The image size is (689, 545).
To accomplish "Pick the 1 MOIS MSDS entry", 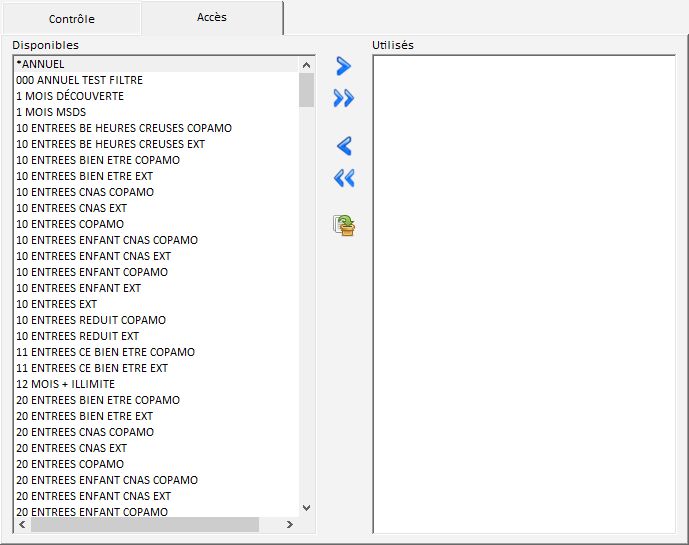I will click(x=50, y=112).
